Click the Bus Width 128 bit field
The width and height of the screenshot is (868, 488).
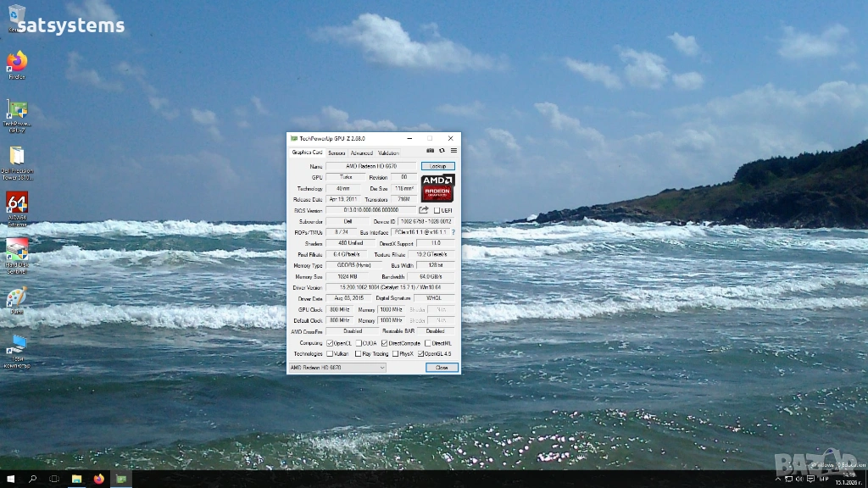coord(436,265)
